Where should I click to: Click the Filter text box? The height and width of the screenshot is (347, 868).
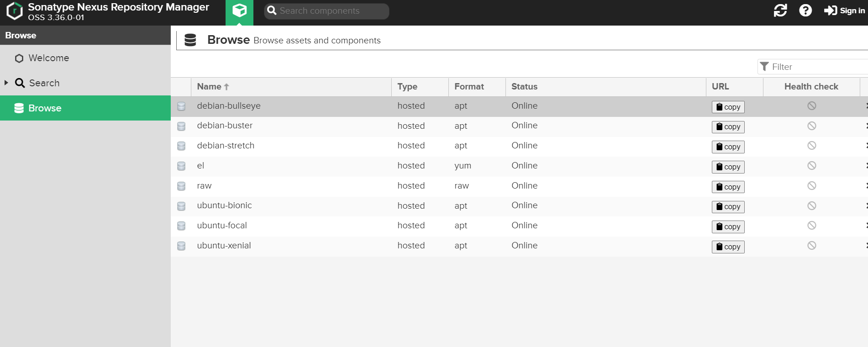click(x=817, y=67)
